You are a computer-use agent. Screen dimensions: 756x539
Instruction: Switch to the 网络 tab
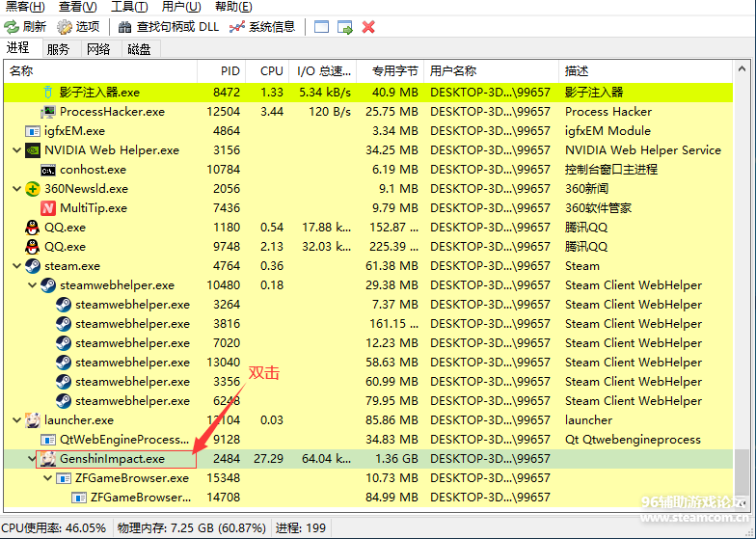tap(98, 49)
